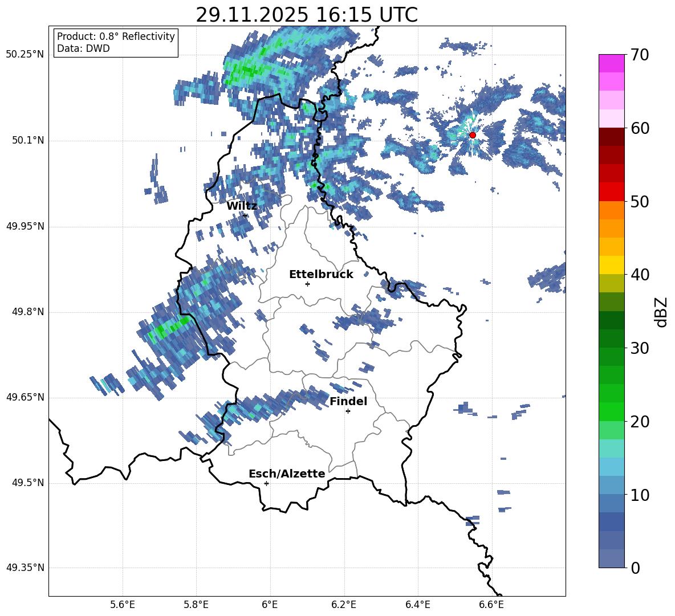675x616 pixels.
Task: Click the 6.2°E longitude label
Action: (x=344, y=605)
